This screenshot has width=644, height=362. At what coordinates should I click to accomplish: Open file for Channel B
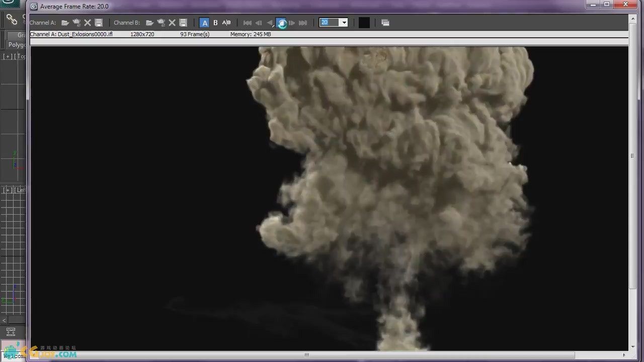coord(150,23)
